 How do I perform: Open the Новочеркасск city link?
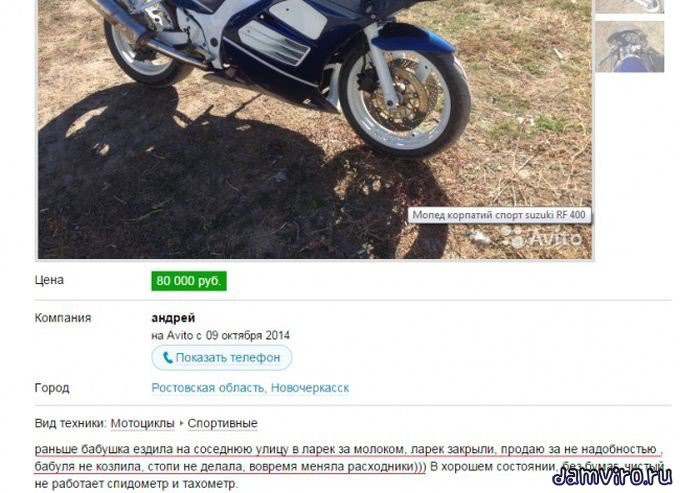pos(310,388)
